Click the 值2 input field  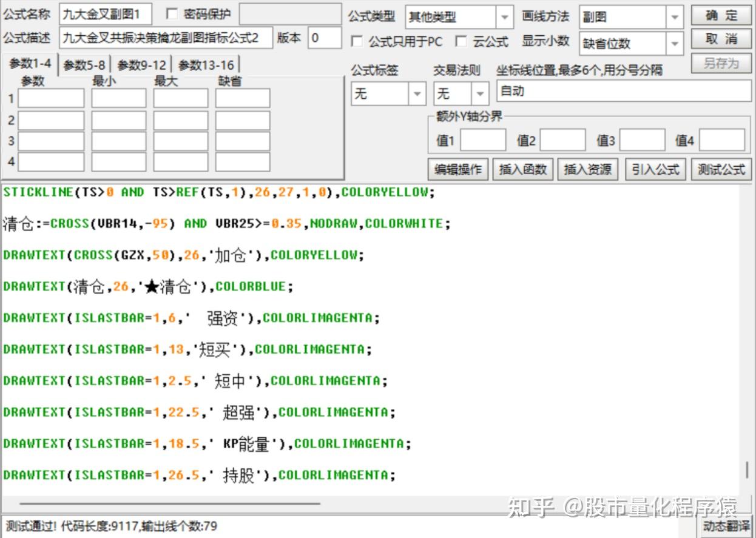562,140
